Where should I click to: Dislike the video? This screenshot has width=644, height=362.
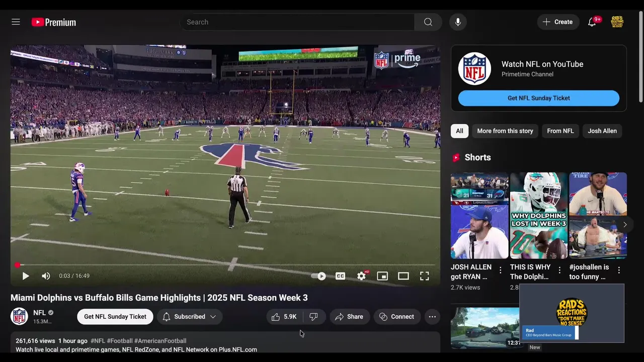(314, 317)
